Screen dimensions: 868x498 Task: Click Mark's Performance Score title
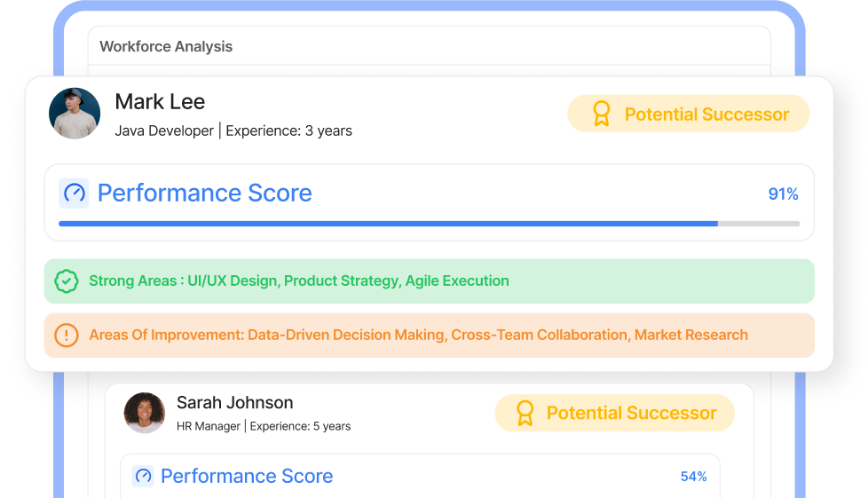tap(205, 194)
